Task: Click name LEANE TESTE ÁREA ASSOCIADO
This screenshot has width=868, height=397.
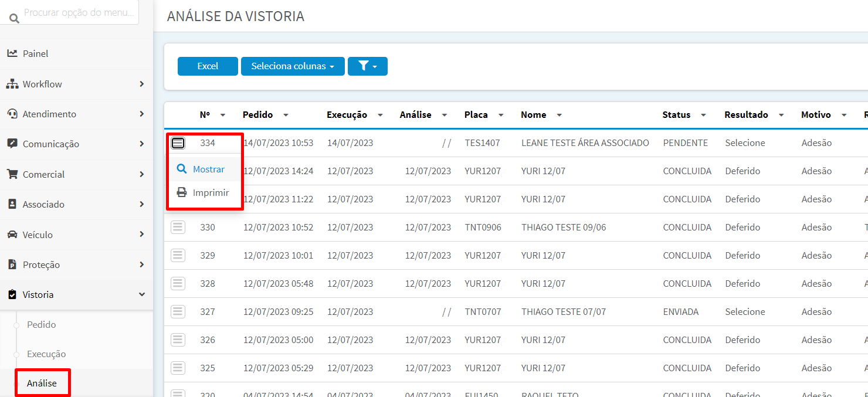Action: (x=585, y=143)
